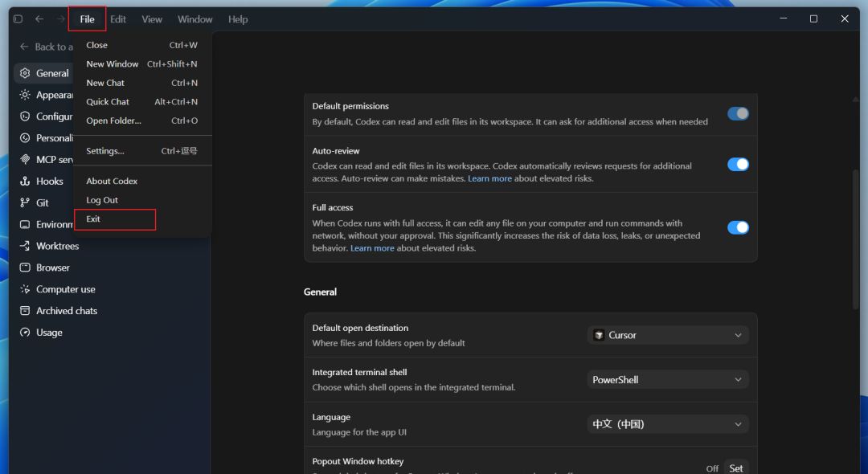
Task: Open Environments icon in sidebar
Action: point(25,224)
